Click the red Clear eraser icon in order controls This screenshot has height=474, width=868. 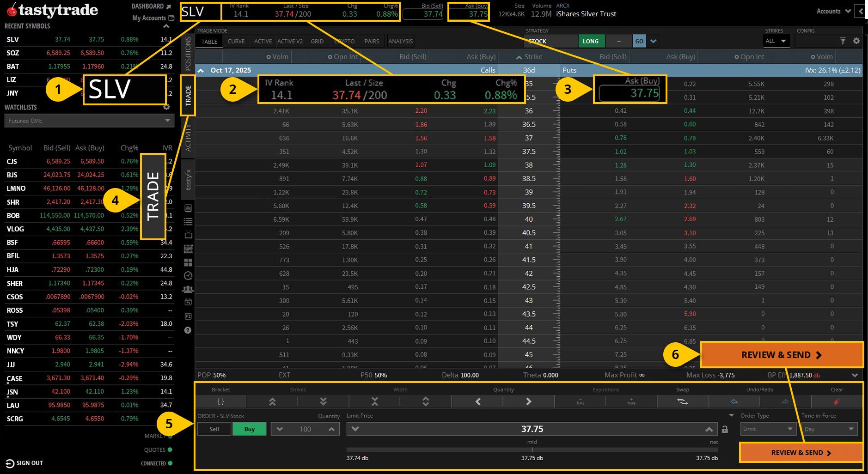pos(837,401)
